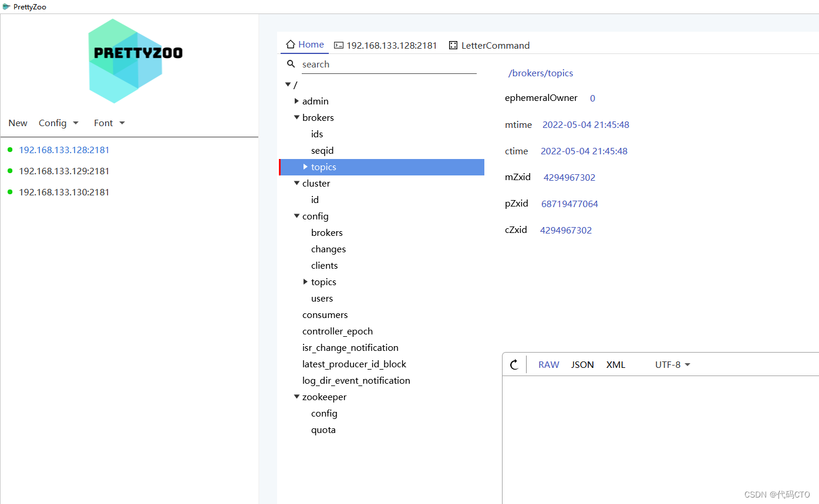Click the dice icon of LetterCommand tab
The image size is (819, 504).
pyautogui.click(x=453, y=45)
